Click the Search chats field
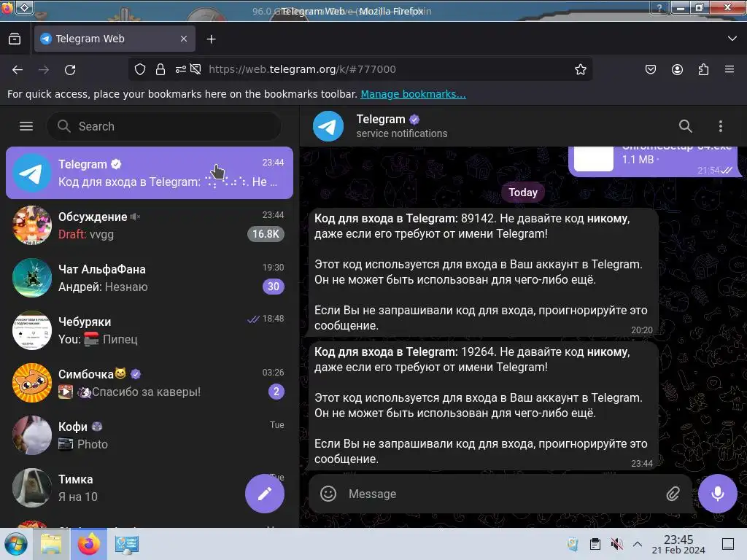747x560 pixels. tap(164, 126)
